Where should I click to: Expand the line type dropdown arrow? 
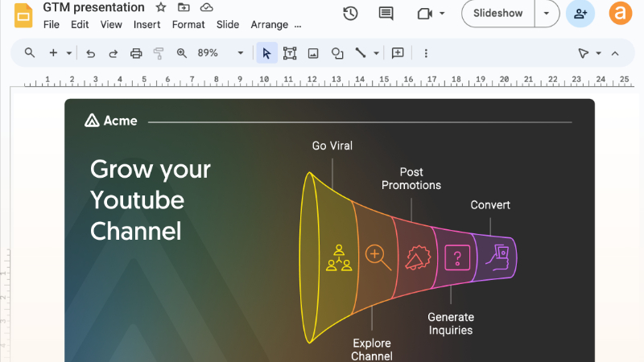tap(376, 53)
